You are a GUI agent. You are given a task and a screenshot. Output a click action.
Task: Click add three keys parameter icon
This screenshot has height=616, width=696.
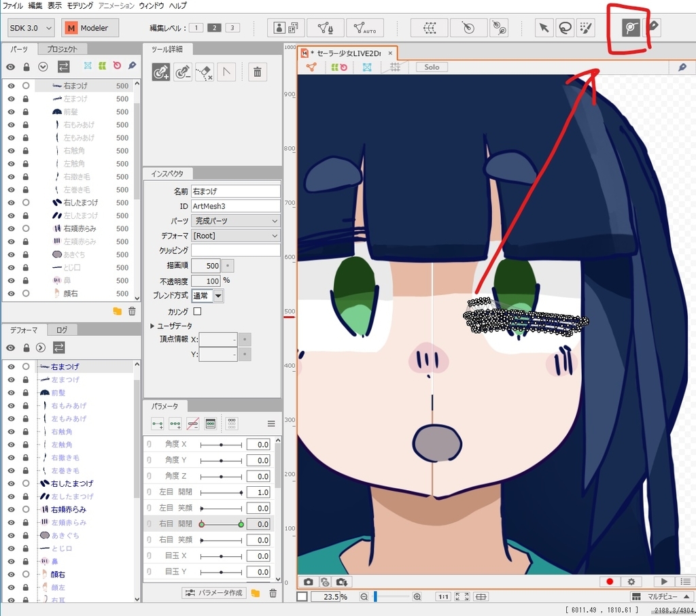(x=175, y=424)
